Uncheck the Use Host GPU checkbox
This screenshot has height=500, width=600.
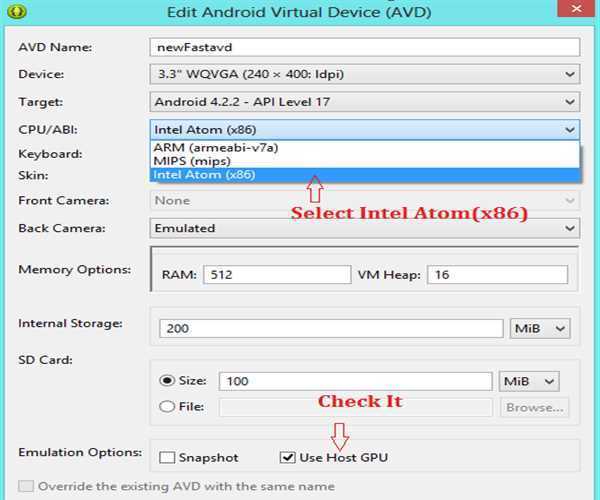click(288, 458)
